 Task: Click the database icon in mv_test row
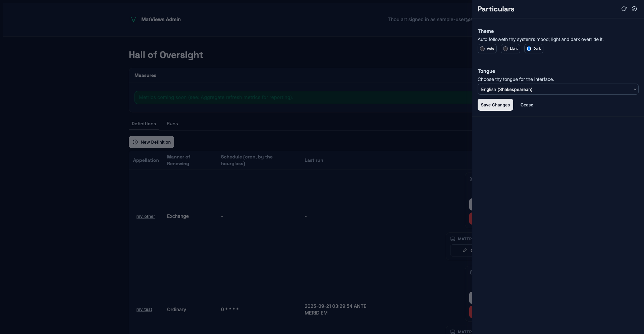453,332
